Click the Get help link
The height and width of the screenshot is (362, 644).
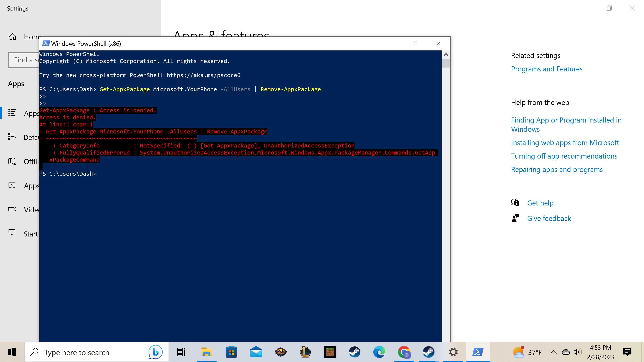[x=540, y=203]
